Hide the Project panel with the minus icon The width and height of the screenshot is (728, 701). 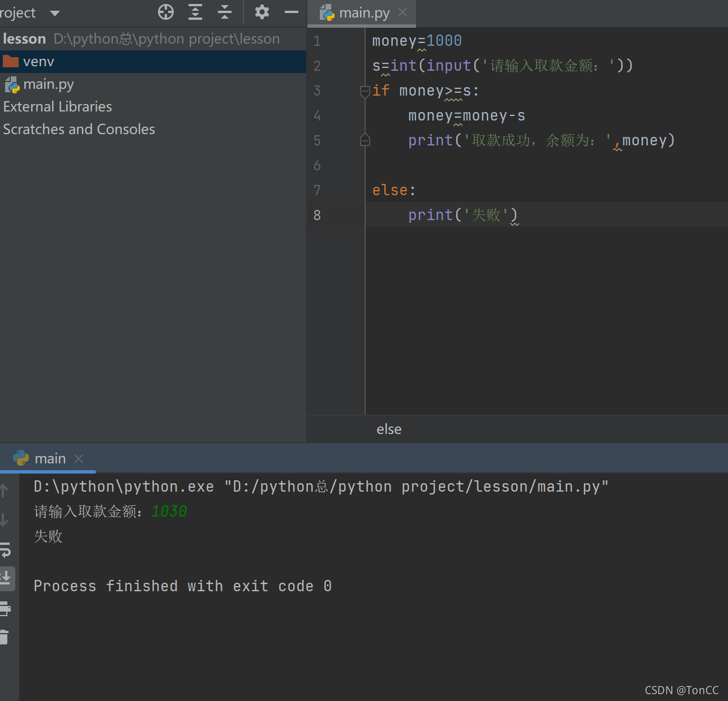coord(292,12)
